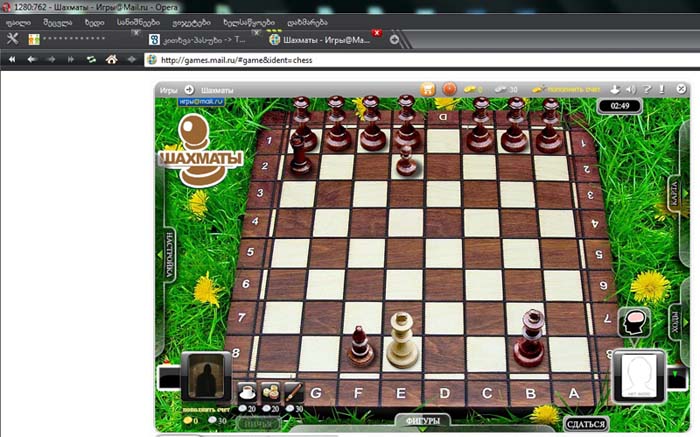
Task: Send the cigar gift icon
Action: pyautogui.click(x=293, y=393)
